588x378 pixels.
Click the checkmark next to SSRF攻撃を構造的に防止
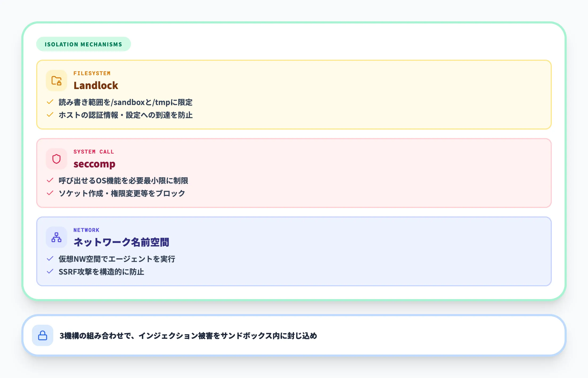[x=50, y=272]
